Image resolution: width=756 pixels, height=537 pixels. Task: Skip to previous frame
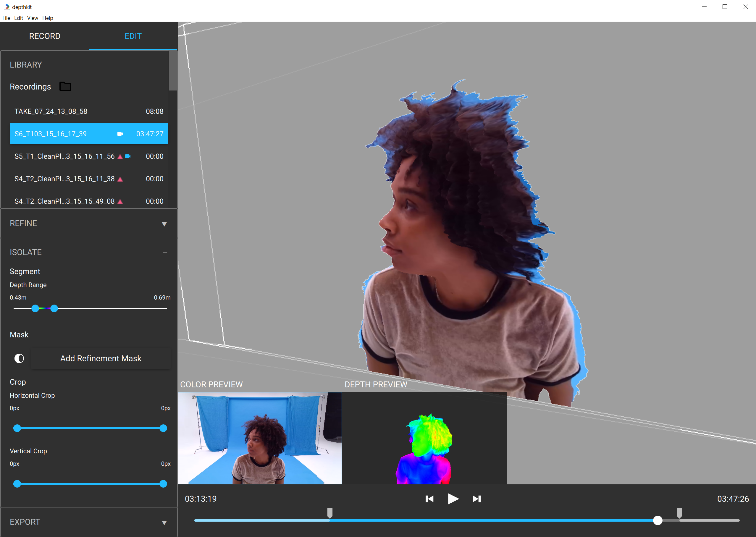(429, 499)
